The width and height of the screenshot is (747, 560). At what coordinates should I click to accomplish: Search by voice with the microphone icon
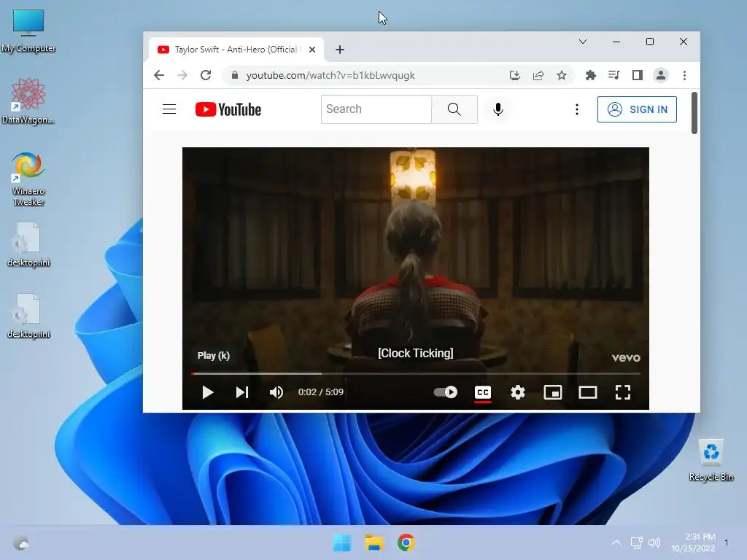tap(498, 109)
